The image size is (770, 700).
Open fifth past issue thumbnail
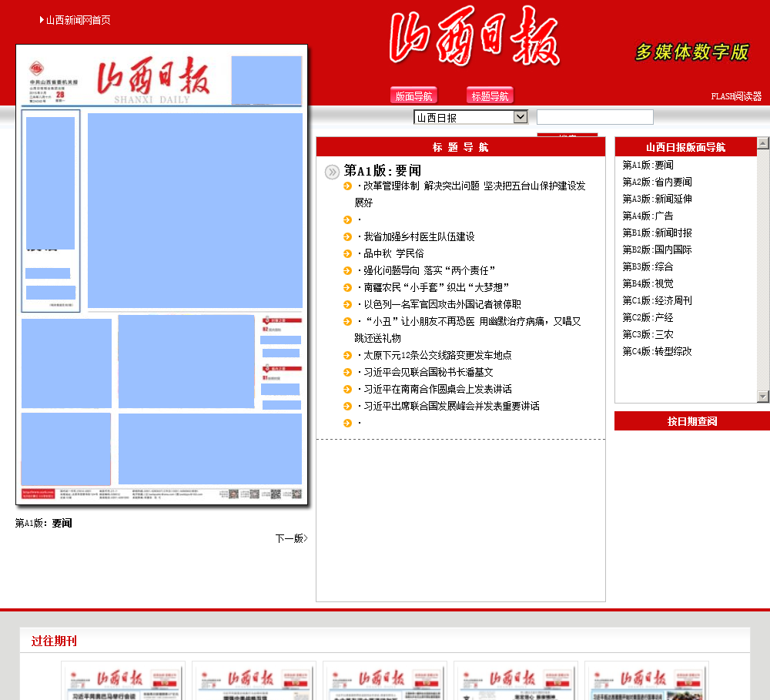pyautogui.click(x=647, y=682)
